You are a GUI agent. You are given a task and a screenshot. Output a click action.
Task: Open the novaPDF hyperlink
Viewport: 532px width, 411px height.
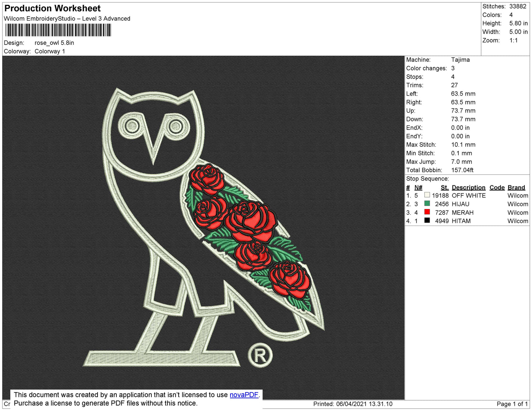(244, 395)
